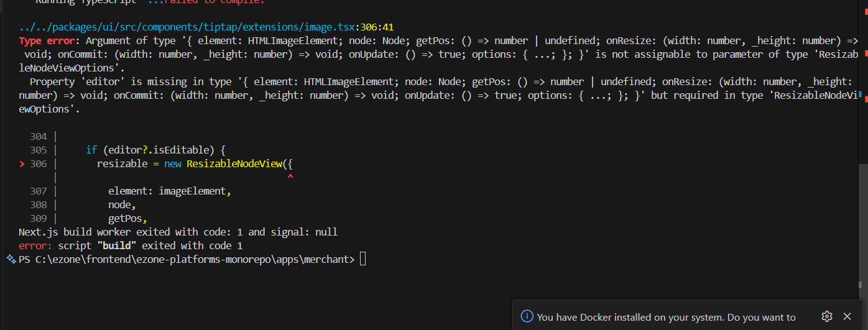Focus the terminal cursor after the merchant prompt
This screenshot has height=330, width=868.
(x=363, y=259)
